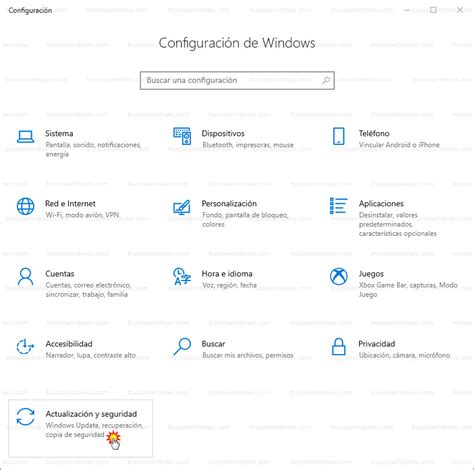Open the Teléfono settings title
Screen dimensions: 474x470
point(374,133)
